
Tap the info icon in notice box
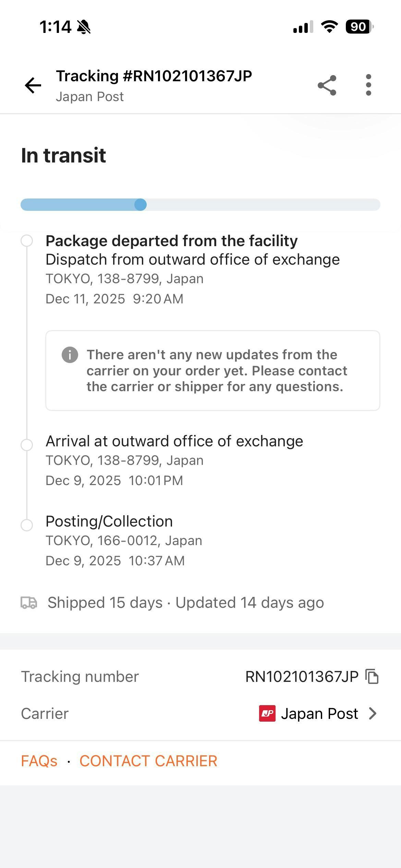click(x=70, y=354)
